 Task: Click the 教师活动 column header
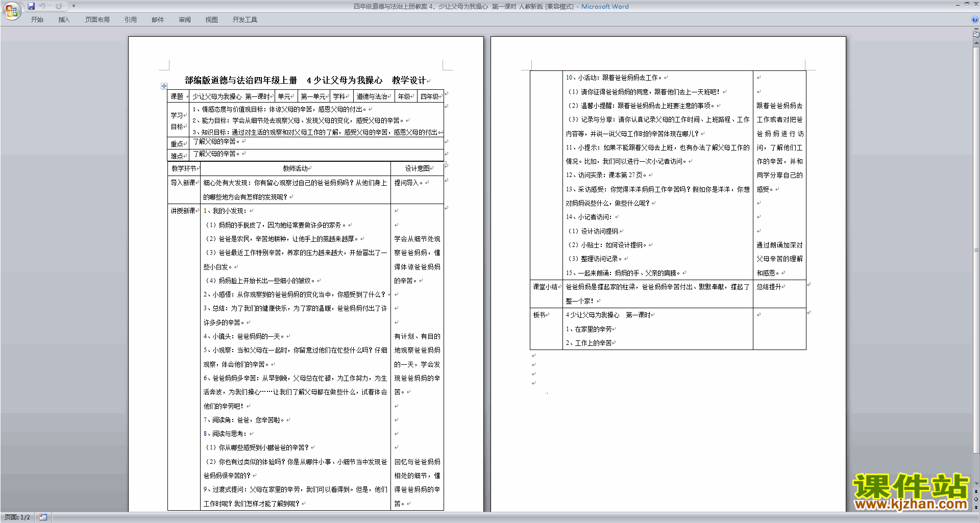click(296, 168)
